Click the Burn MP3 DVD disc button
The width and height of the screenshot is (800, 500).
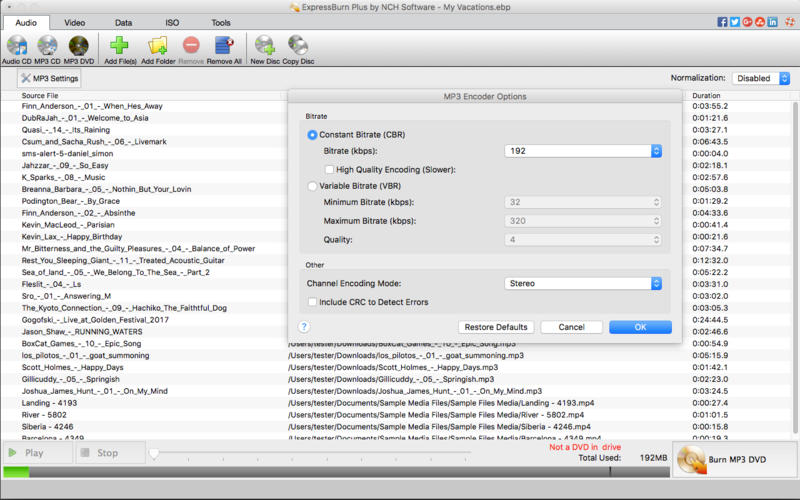(x=735, y=459)
